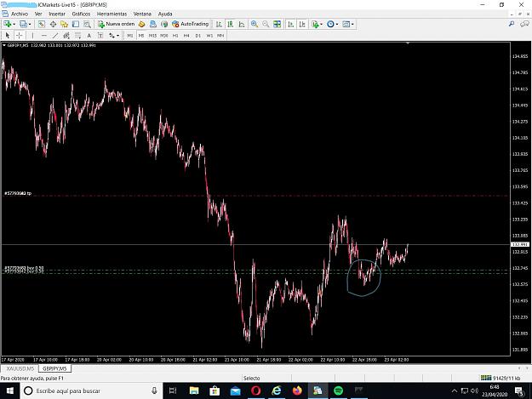This screenshot has width=532, height=399.
Task: Open the Ventana menu
Action: (x=142, y=14)
